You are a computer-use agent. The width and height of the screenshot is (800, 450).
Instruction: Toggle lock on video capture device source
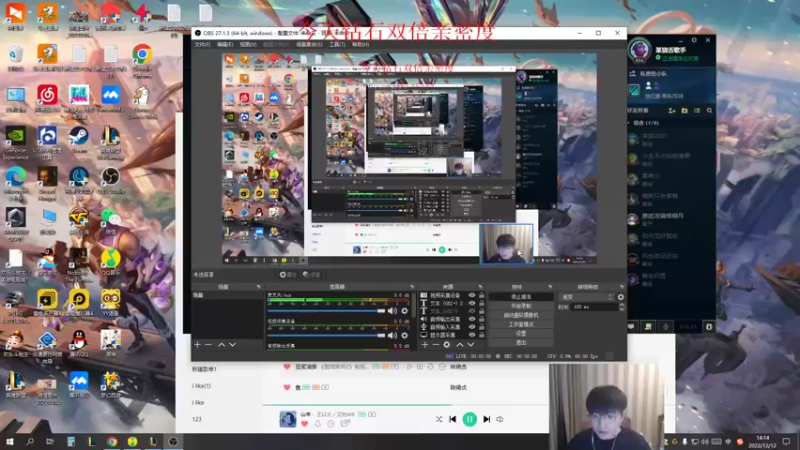click(481, 295)
